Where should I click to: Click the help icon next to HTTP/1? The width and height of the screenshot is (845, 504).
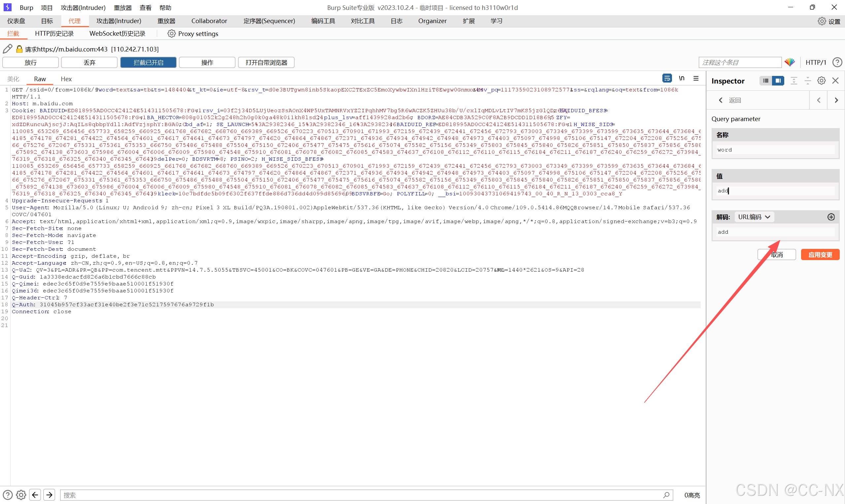(x=837, y=62)
